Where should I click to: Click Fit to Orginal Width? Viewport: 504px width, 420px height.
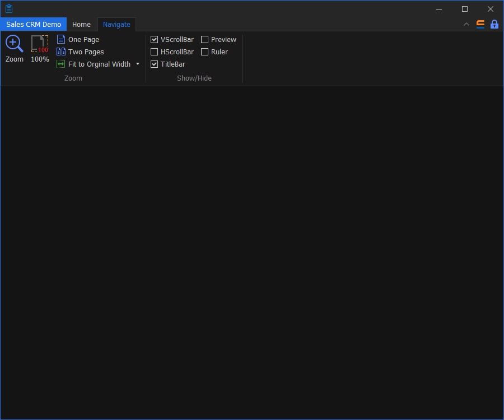tap(94, 64)
